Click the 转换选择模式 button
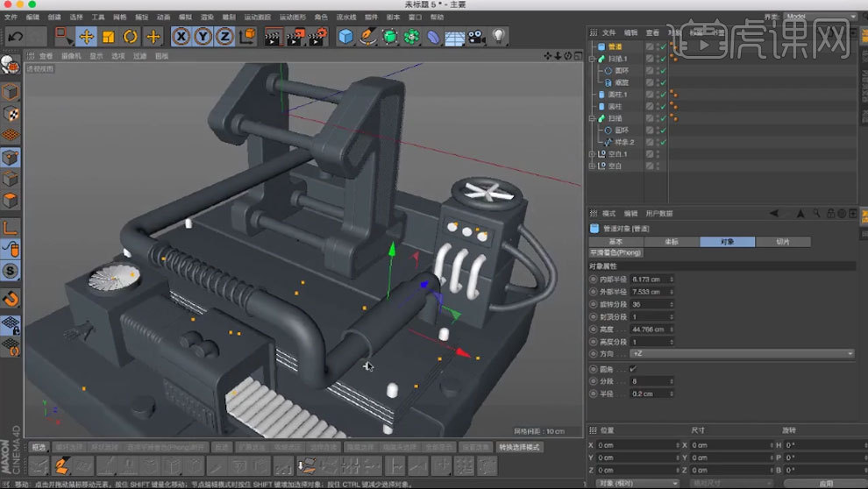This screenshot has height=489, width=868. click(x=520, y=447)
